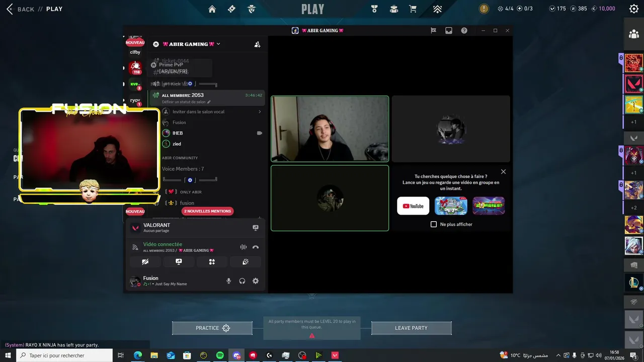Click Définir un statut de salon
The width and height of the screenshot is (644, 362).
(186, 102)
